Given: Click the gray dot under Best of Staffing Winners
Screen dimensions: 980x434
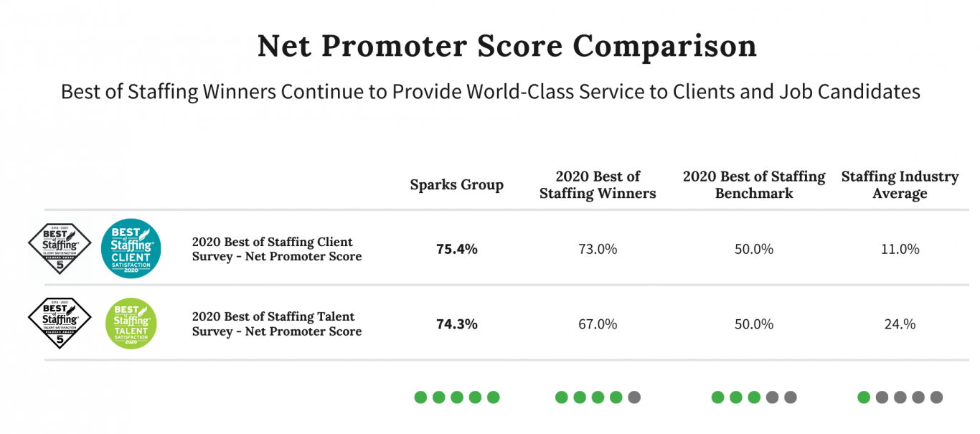Looking at the screenshot, I should (634, 397).
